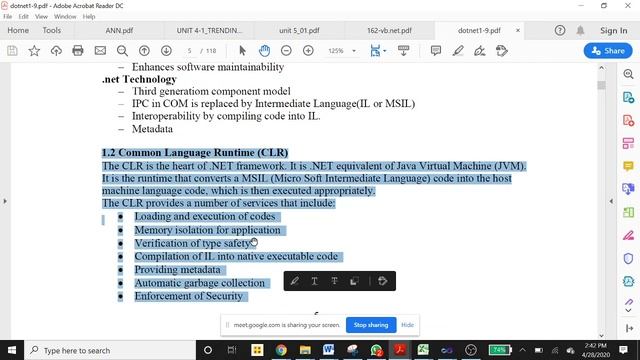Image resolution: width=640 pixels, height=360 pixels.
Task: Open the Home view
Action: pos(18,30)
